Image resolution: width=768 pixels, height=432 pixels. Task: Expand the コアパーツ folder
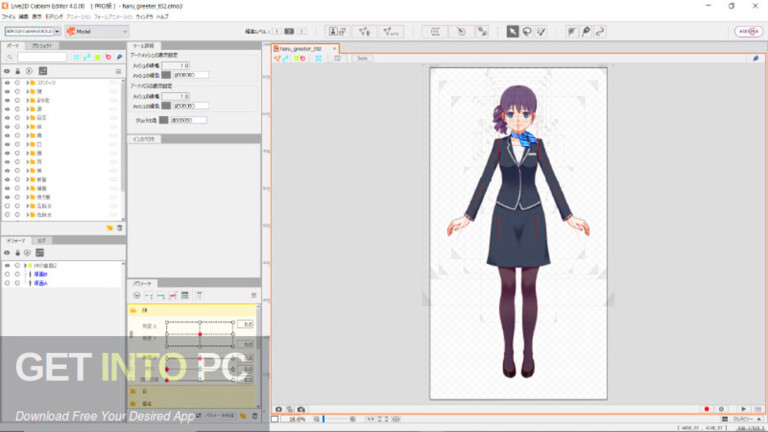click(x=27, y=83)
